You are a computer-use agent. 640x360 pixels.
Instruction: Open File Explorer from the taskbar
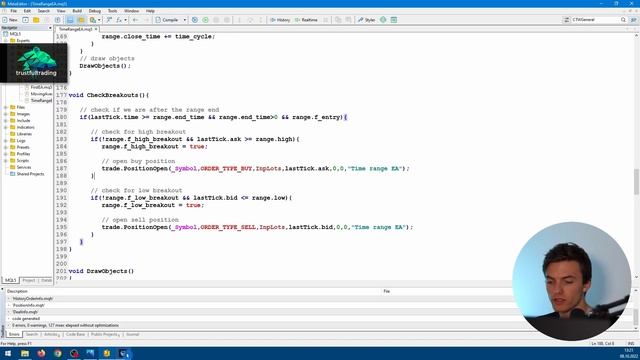(x=25, y=353)
